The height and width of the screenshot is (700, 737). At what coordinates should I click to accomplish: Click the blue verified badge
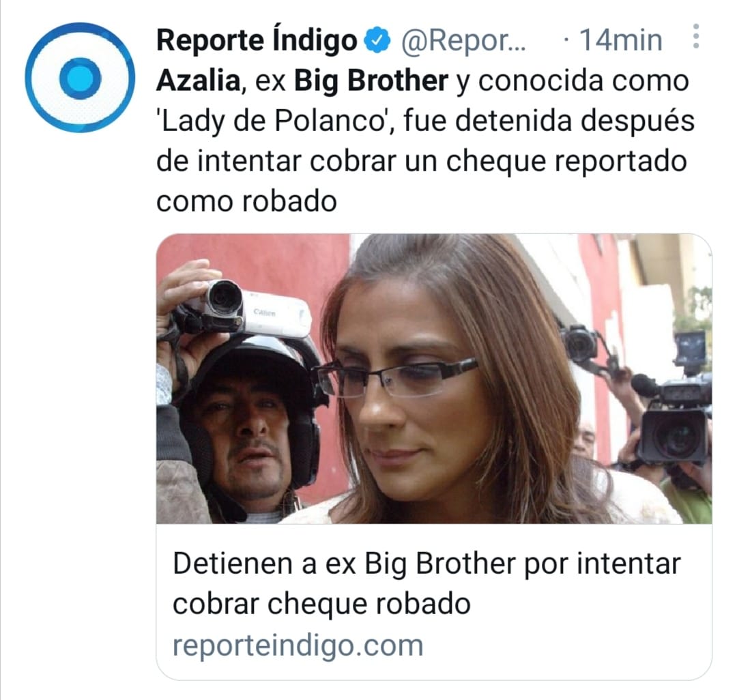(378, 40)
